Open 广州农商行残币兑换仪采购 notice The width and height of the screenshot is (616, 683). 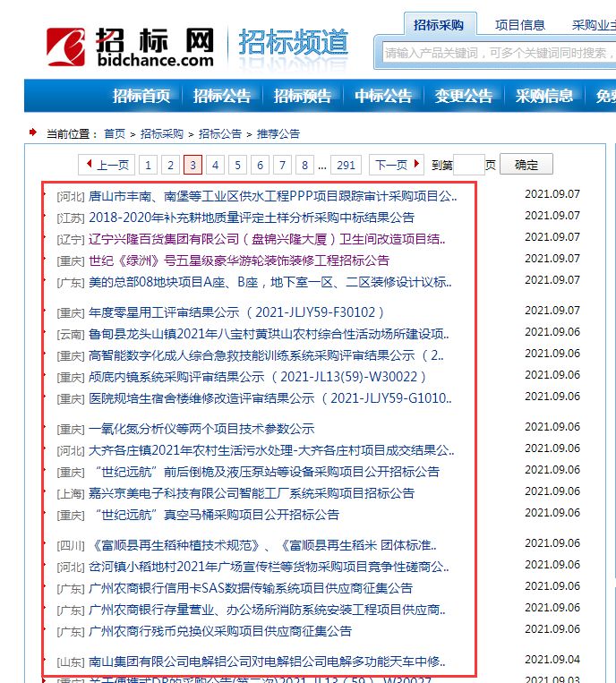(x=220, y=631)
